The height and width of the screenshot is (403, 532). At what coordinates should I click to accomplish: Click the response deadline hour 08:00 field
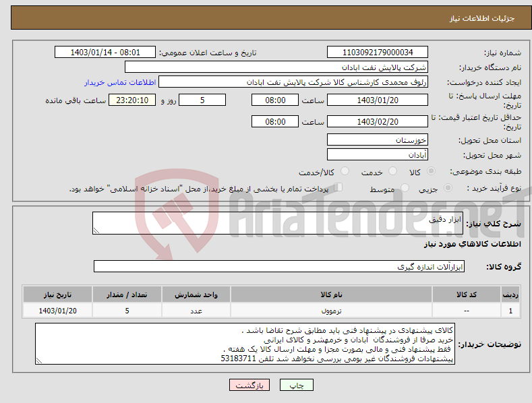pyautogui.click(x=275, y=100)
